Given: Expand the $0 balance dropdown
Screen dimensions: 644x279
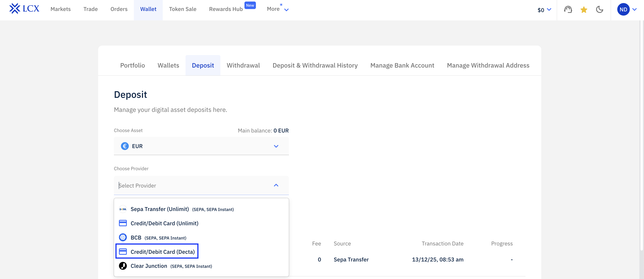Looking at the screenshot, I should tap(544, 10).
